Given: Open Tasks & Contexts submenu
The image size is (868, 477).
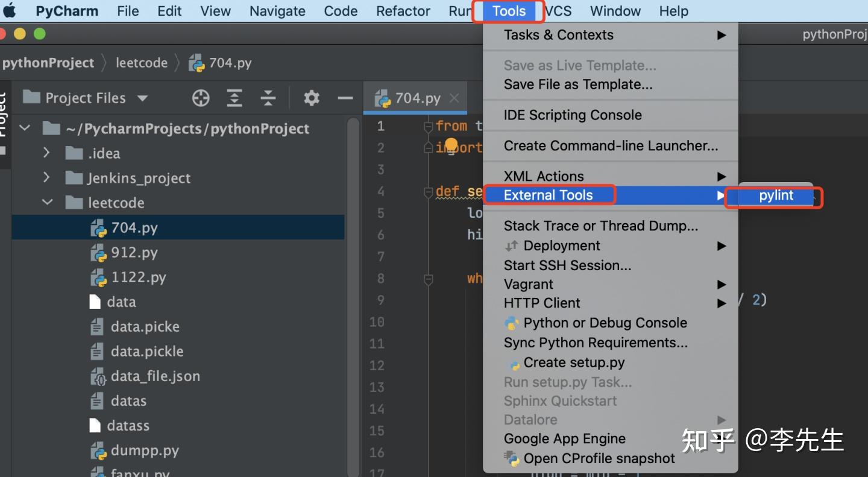Looking at the screenshot, I should click(611, 35).
